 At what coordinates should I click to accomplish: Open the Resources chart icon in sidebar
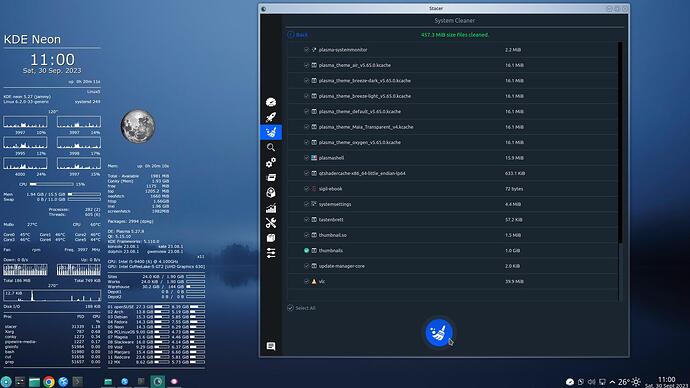(271, 208)
